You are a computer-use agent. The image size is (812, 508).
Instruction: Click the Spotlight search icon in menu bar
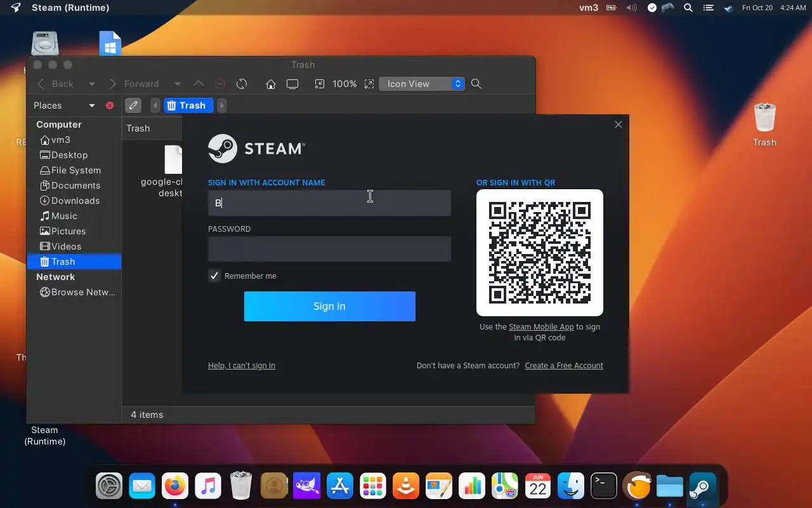pos(688,8)
